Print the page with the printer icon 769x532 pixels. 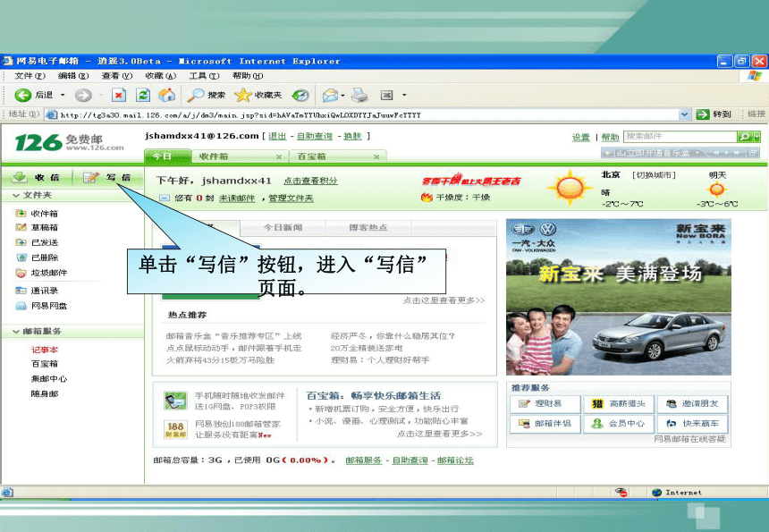pyautogui.click(x=359, y=95)
